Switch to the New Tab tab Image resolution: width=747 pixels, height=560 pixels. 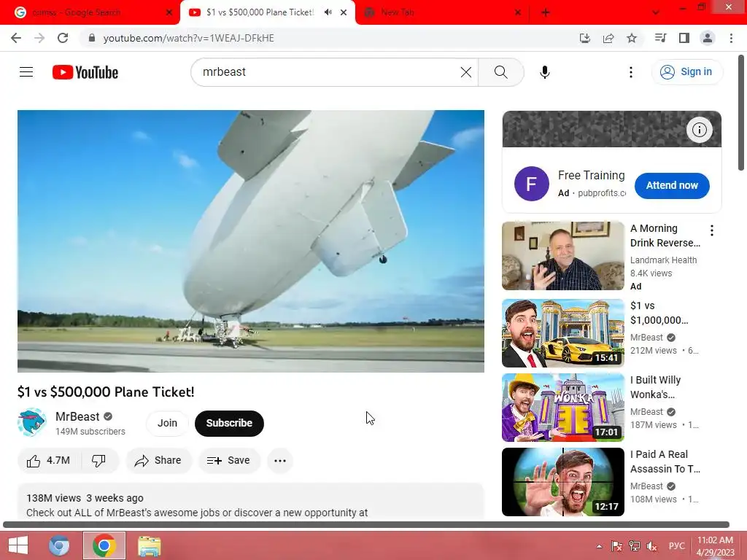coord(443,12)
